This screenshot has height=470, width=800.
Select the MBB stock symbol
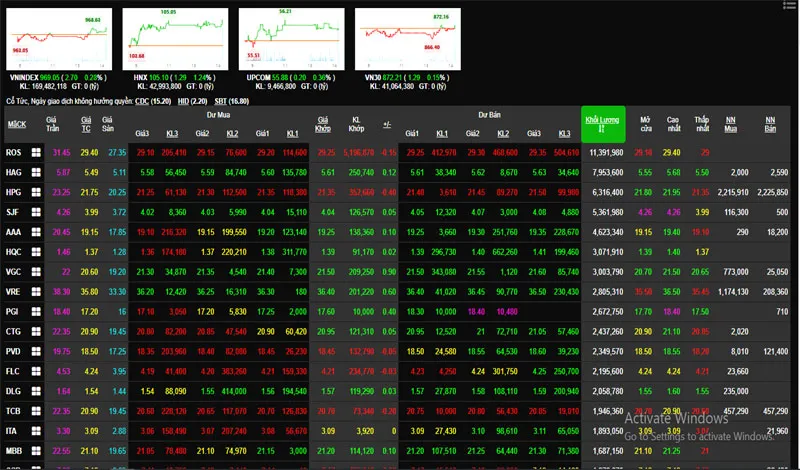[13, 451]
